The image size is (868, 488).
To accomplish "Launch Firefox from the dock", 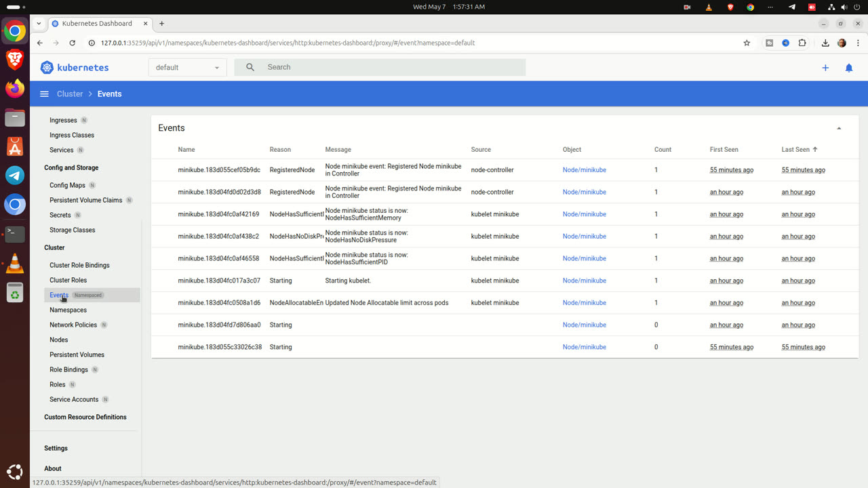I will coord(15,89).
